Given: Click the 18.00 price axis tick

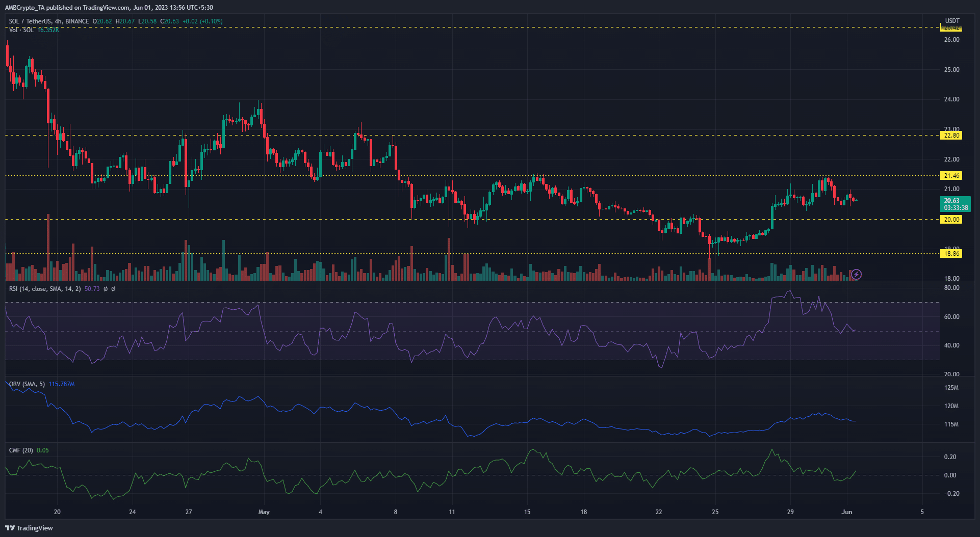Looking at the screenshot, I should point(951,279).
